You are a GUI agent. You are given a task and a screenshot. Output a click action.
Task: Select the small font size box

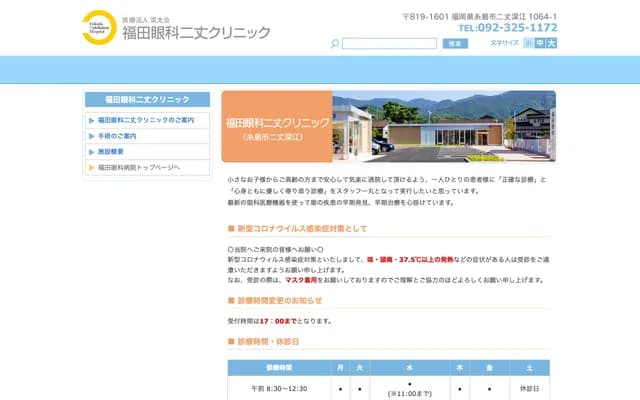(529, 43)
